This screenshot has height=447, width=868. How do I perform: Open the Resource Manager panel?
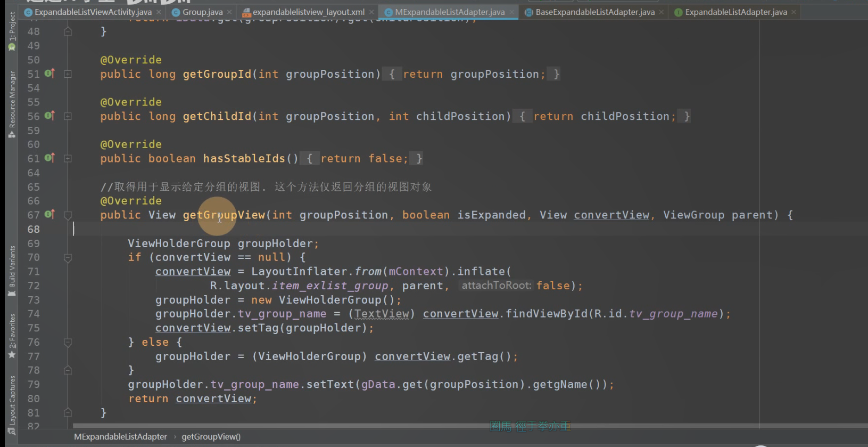[x=12, y=105]
